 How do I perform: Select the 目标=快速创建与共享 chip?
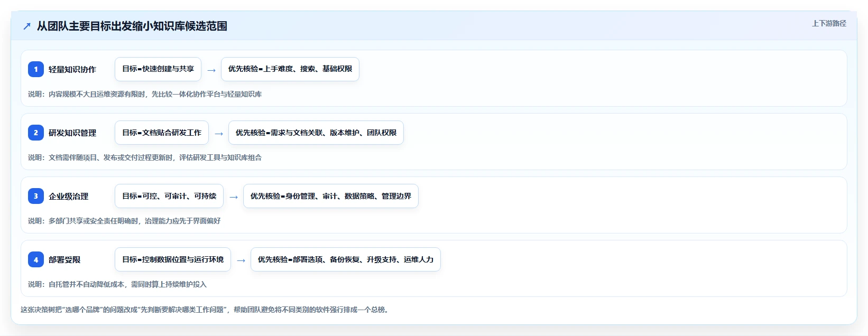click(x=158, y=69)
